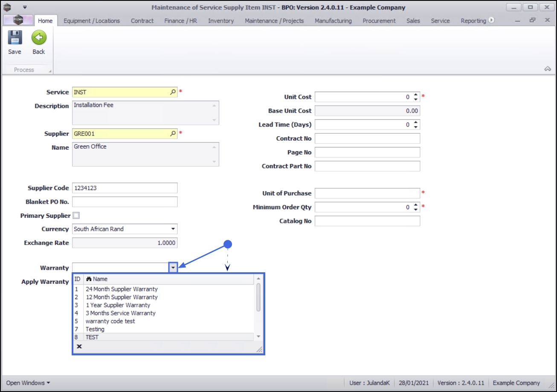Image resolution: width=557 pixels, height=392 pixels.
Task: Click the warranty list scrollbar thumb
Action: (x=258, y=297)
